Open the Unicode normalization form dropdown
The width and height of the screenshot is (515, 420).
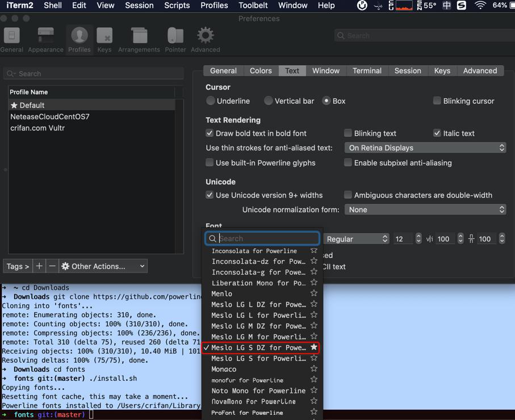pos(425,209)
